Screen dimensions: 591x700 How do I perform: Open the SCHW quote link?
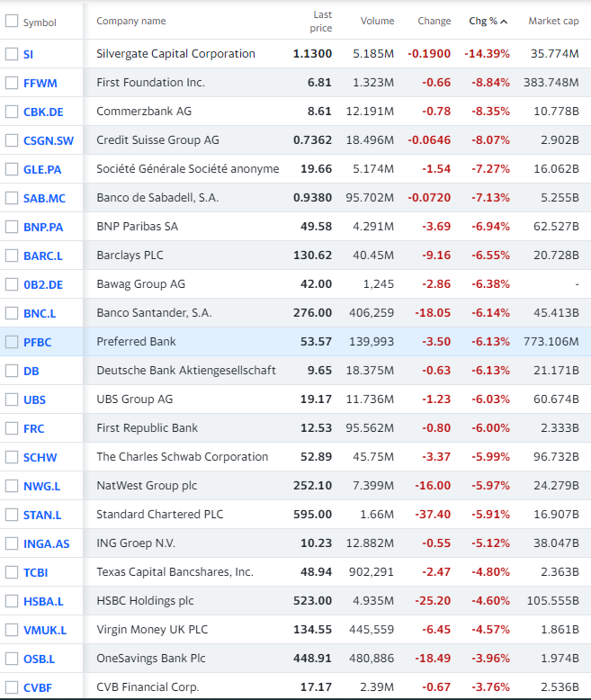(x=40, y=457)
